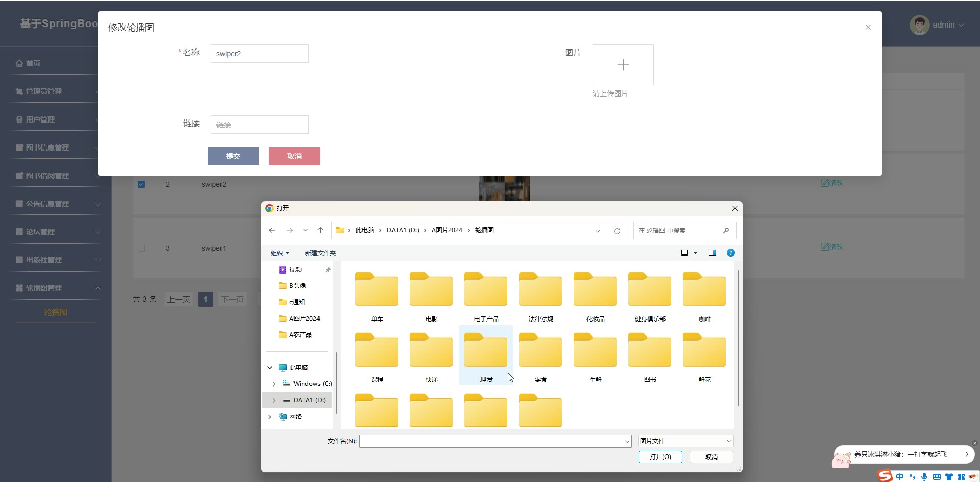Check the swiper1 row checkbox
980x482 pixels.
(141, 248)
